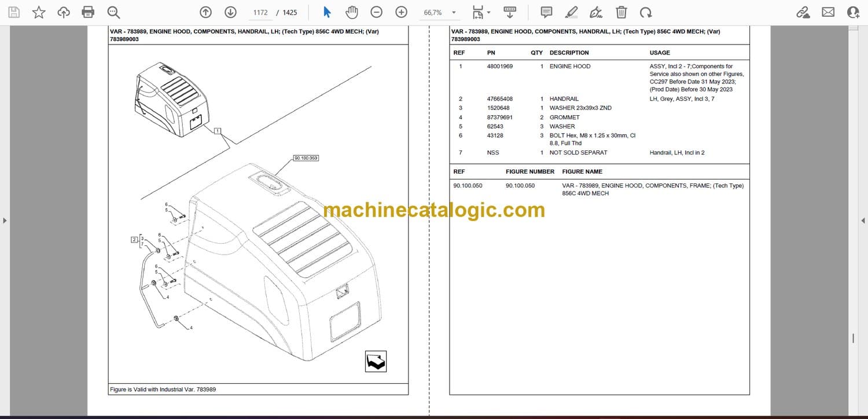Send file by email
868x419 pixels.
pyautogui.click(x=828, y=12)
